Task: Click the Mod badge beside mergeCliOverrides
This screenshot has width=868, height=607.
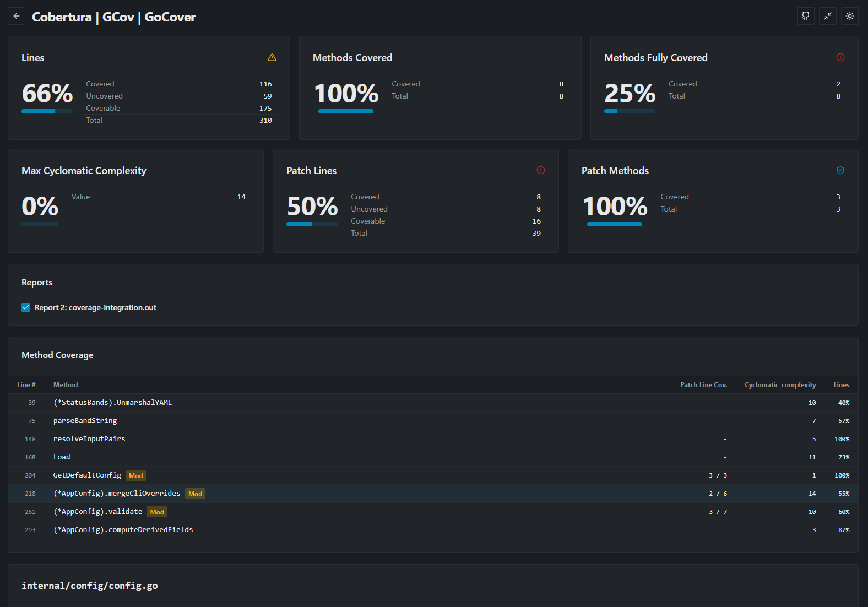Action: tap(195, 494)
